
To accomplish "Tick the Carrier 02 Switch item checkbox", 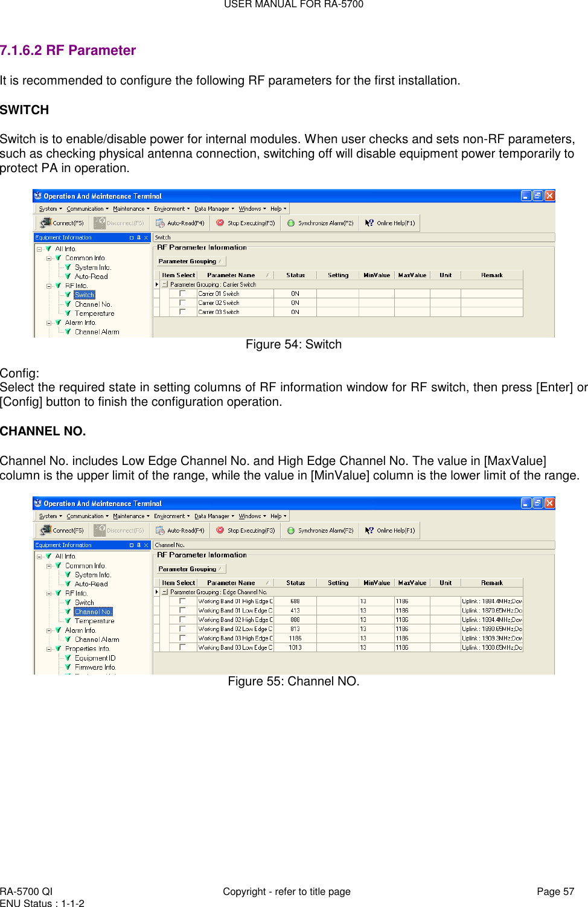I will click(x=182, y=303).
